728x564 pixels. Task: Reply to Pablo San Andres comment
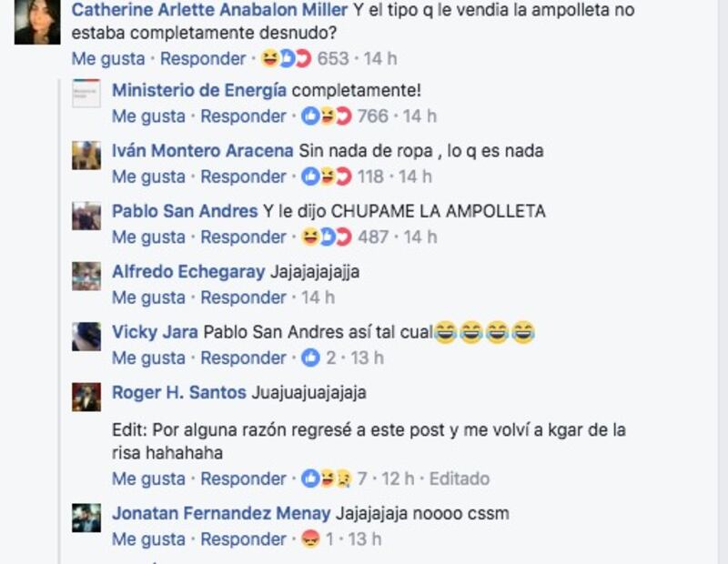point(243,237)
